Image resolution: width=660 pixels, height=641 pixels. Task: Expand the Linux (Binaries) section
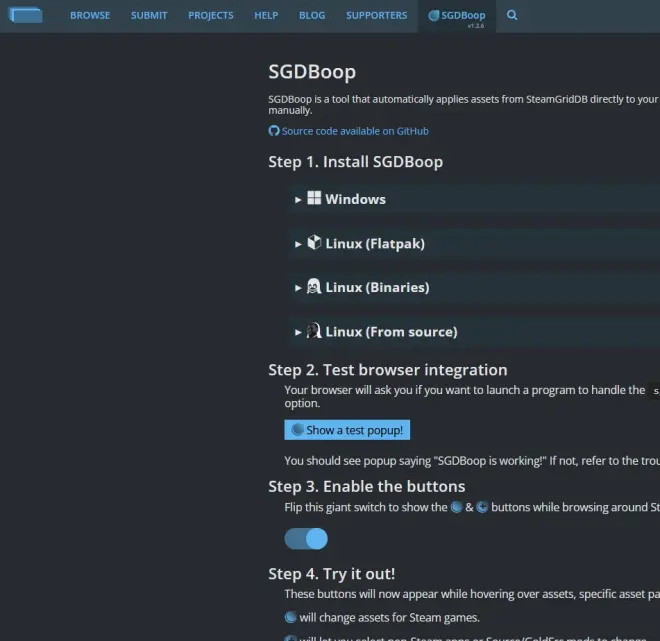tap(474, 287)
